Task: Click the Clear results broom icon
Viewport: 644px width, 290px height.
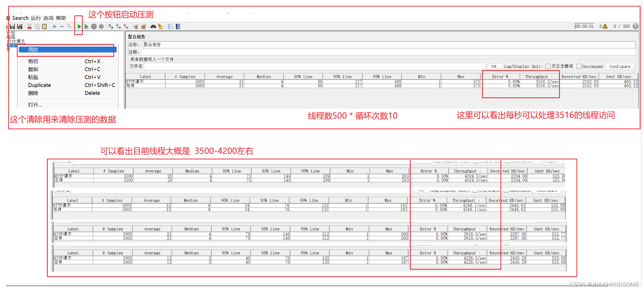Action: coord(136,26)
